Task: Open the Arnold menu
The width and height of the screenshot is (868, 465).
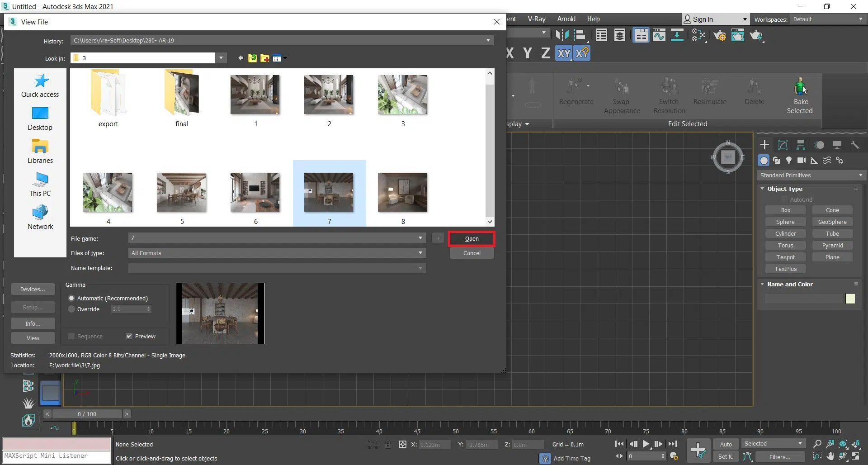Action: point(566,19)
